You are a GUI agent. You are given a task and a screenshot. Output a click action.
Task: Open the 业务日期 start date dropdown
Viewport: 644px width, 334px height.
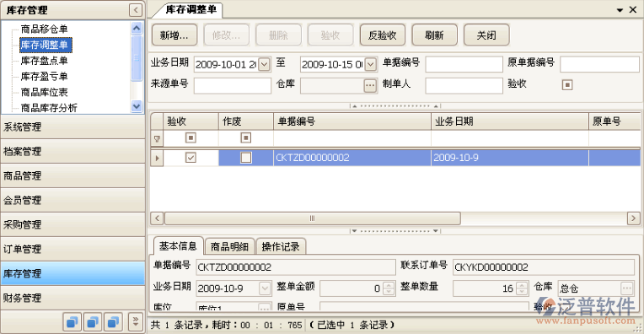click(x=265, y=64)
